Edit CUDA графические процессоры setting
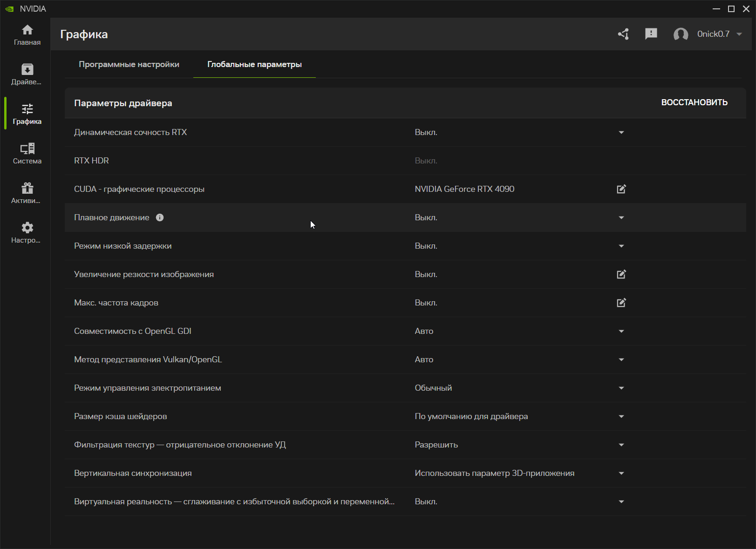756x549 pixels. coord(621,189)
